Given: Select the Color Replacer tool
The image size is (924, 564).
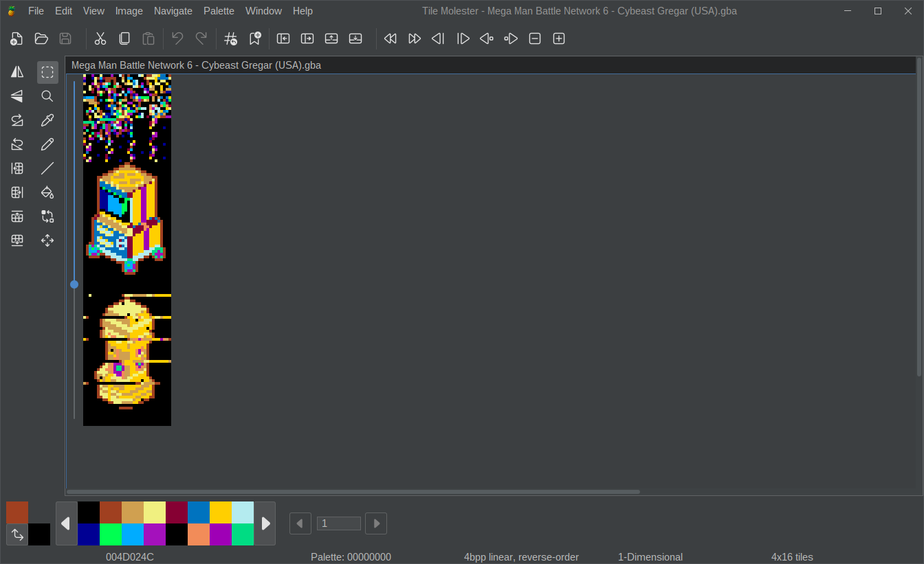Looking at the screenshot, I should [x=47, y=216].
